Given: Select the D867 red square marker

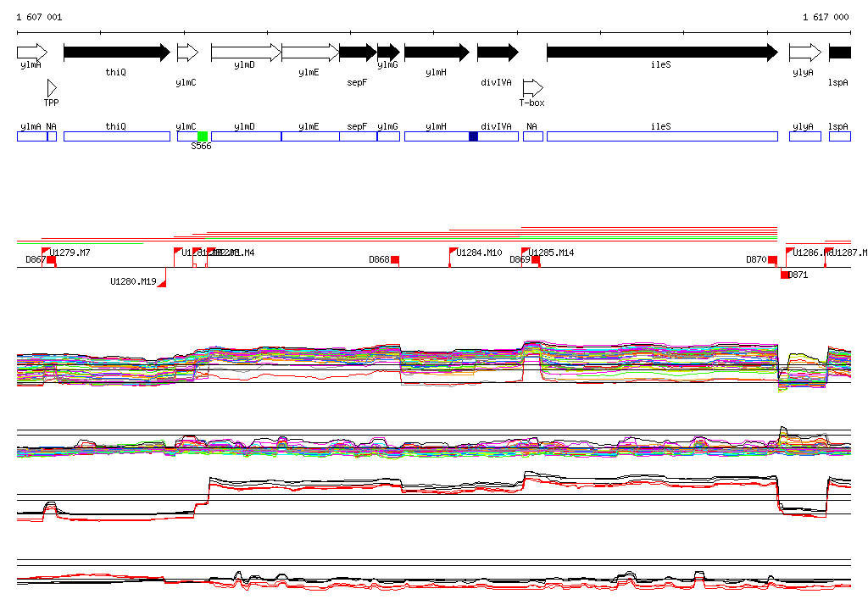Looking at the screenshot, I should pyautogui.click(x=51, y=260).
